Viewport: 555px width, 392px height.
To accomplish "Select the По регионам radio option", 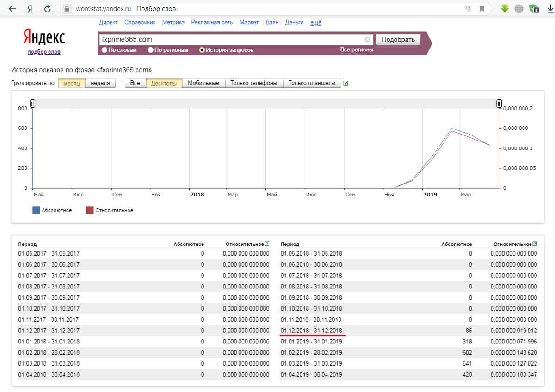I will click(150, 50).
